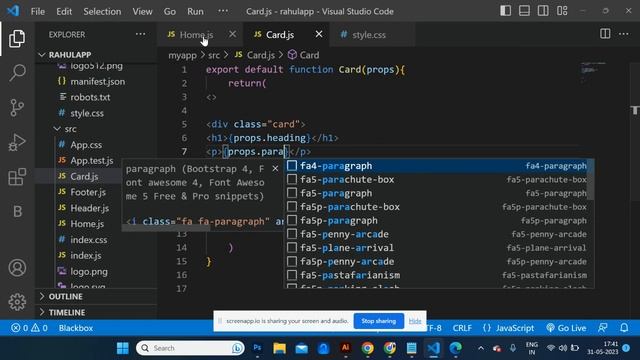Click horizontal scrollbar in suggestion details
This screenshot has width=640, height=360.
166,228
